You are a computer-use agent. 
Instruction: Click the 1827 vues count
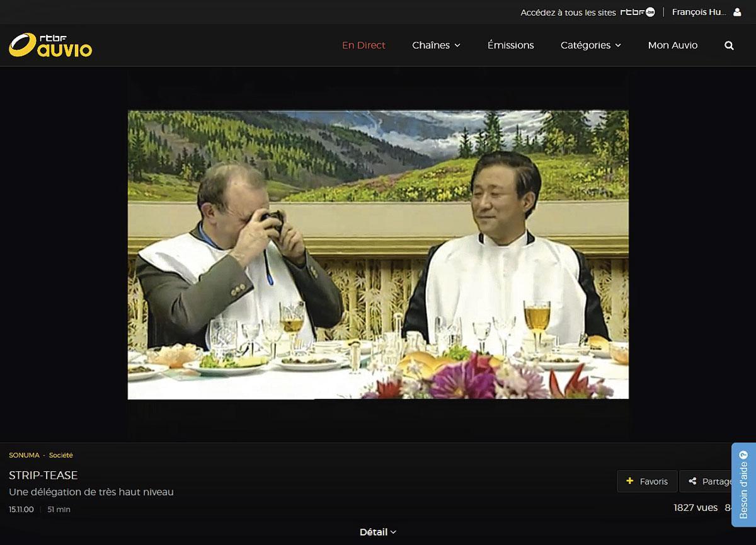click(x=696, y=508)
